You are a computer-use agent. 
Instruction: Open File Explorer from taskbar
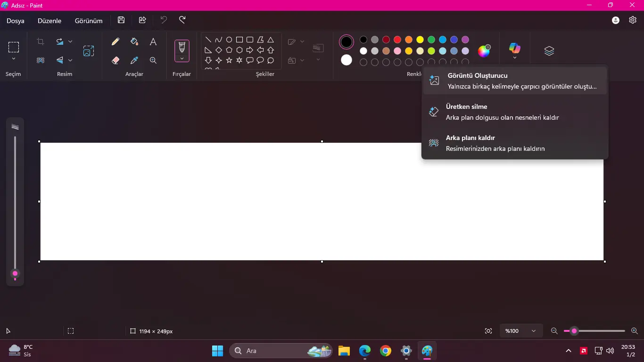(x=344, y=351)
